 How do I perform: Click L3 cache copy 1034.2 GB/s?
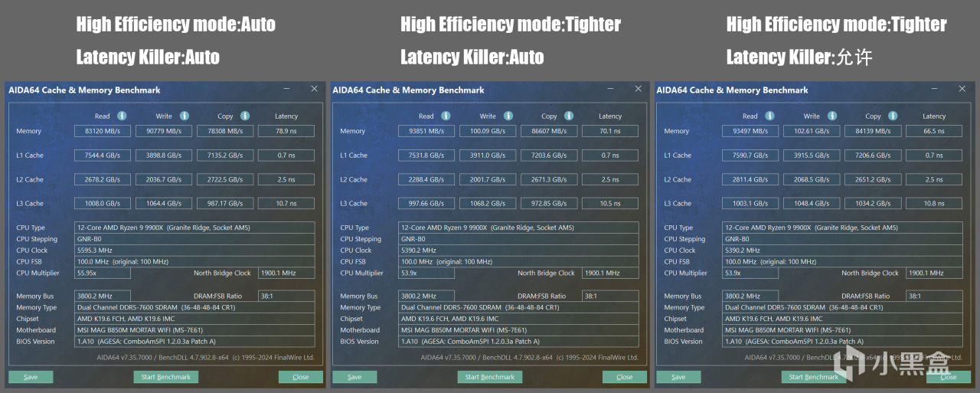click(873, 204)
